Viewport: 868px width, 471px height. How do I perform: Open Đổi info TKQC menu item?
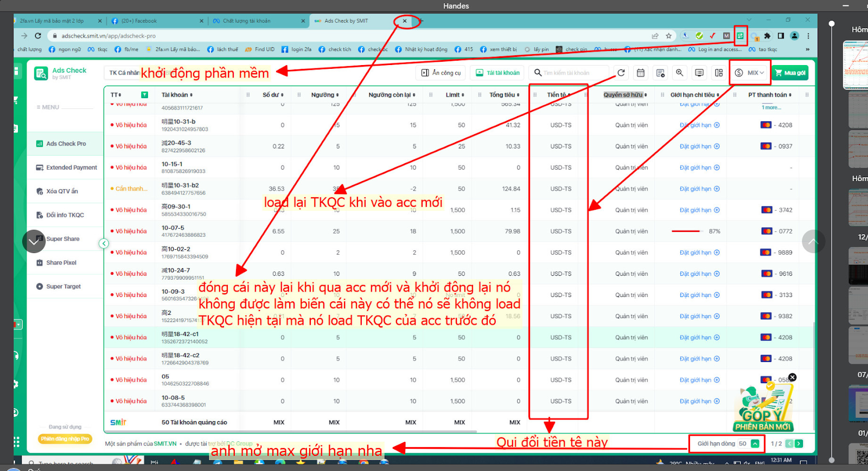pyautogui.click(x=65, y=215)
